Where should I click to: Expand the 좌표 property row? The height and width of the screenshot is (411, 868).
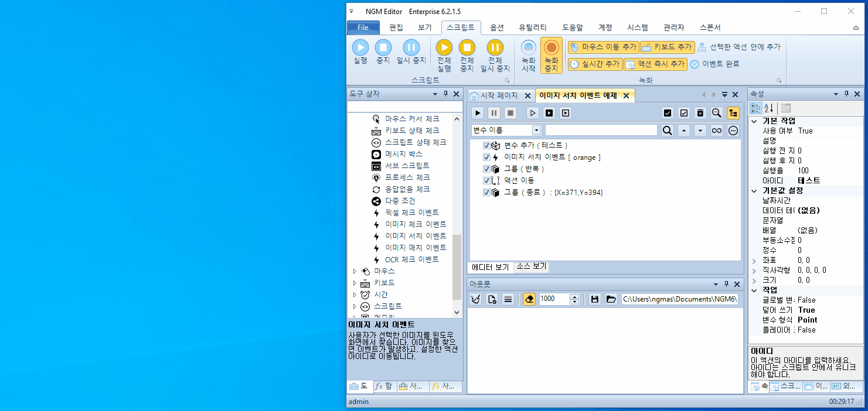[x=754, y=260]
